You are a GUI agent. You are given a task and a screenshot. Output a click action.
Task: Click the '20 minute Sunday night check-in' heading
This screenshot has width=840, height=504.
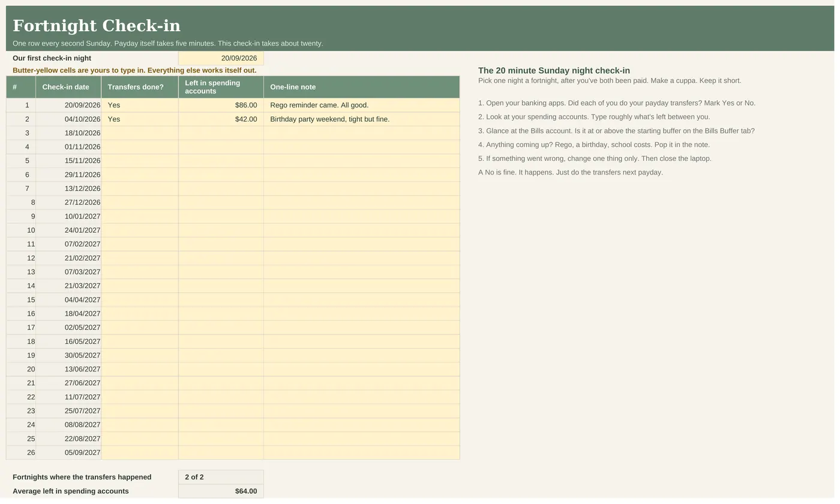pyautogui.click(x=554, y=70)
